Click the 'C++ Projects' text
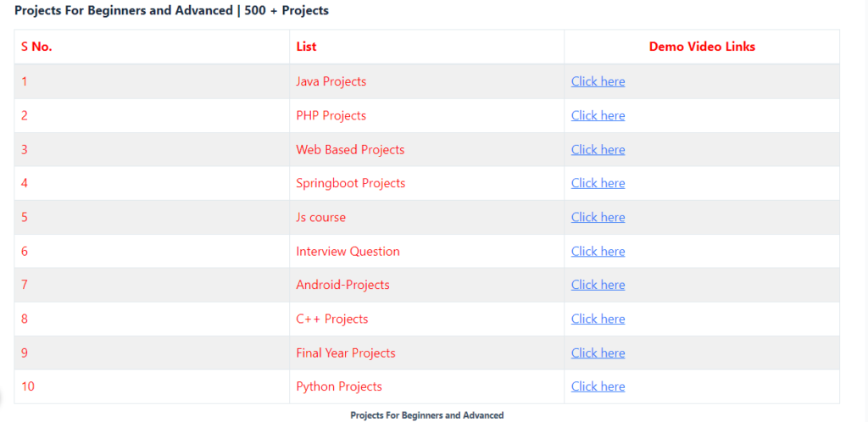Image resolution: width=868 pixels, height=422 pixels. tap(332, 319)
